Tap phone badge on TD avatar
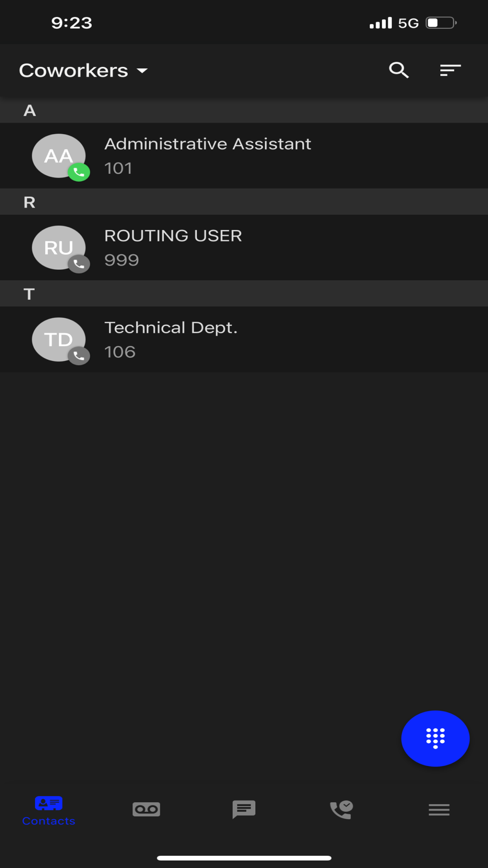This screenshot has width=488, height=868. tap(79, 356)
